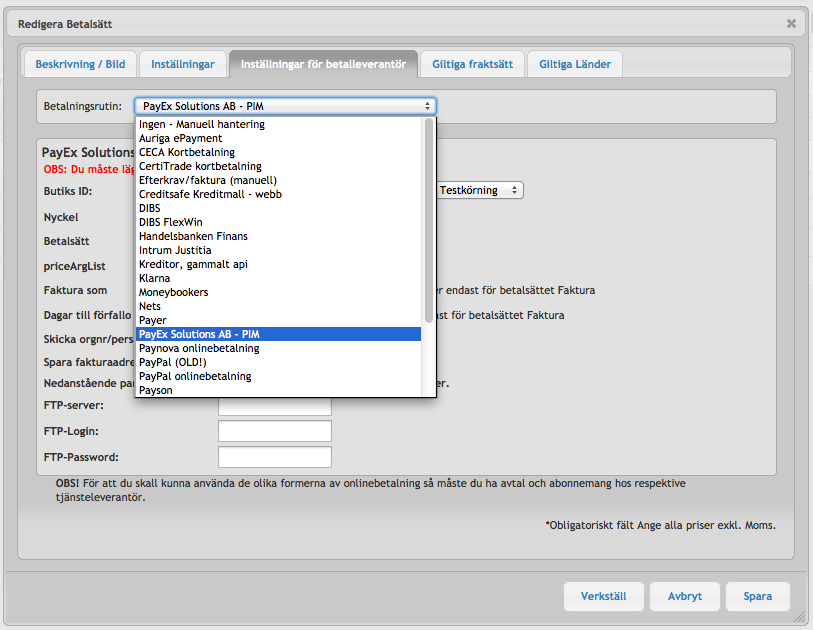Select the Inställningar för betalleverantör tab
This screenshot has height=630, width=813.
pos(323,64)
